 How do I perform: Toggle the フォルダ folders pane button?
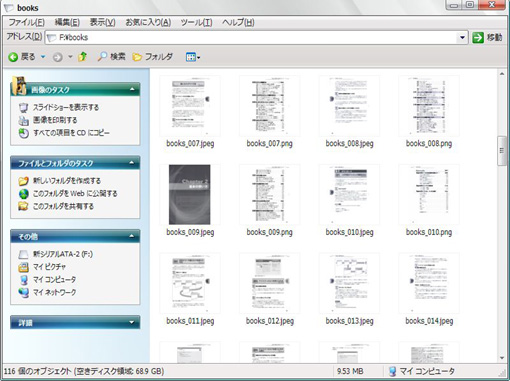point(152,57)
